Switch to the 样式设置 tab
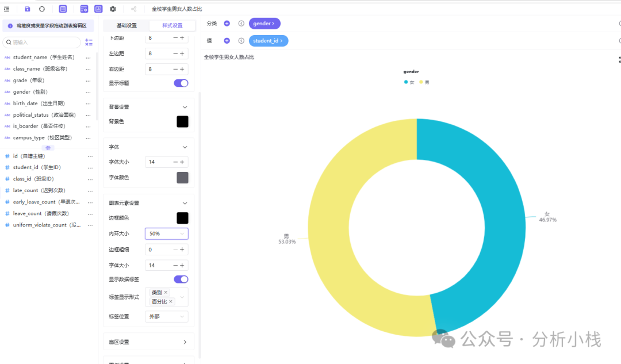Viewport: 621px width, 364px height. (172, 25)
